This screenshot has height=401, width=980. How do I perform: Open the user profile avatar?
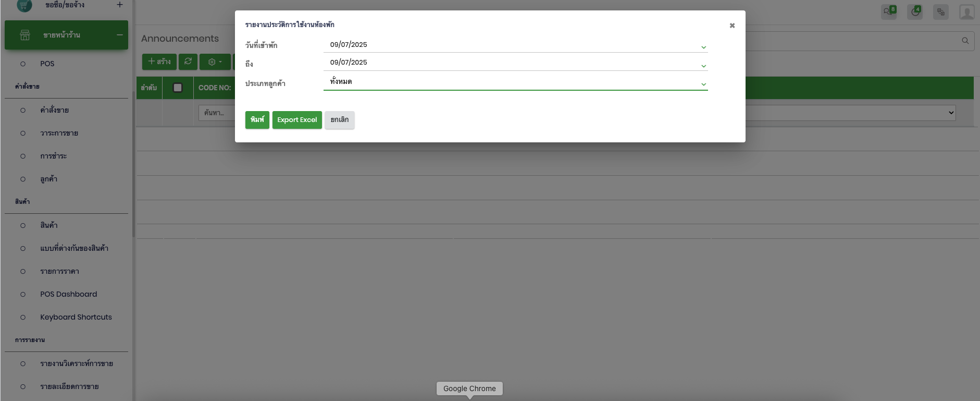click(966, 11)
